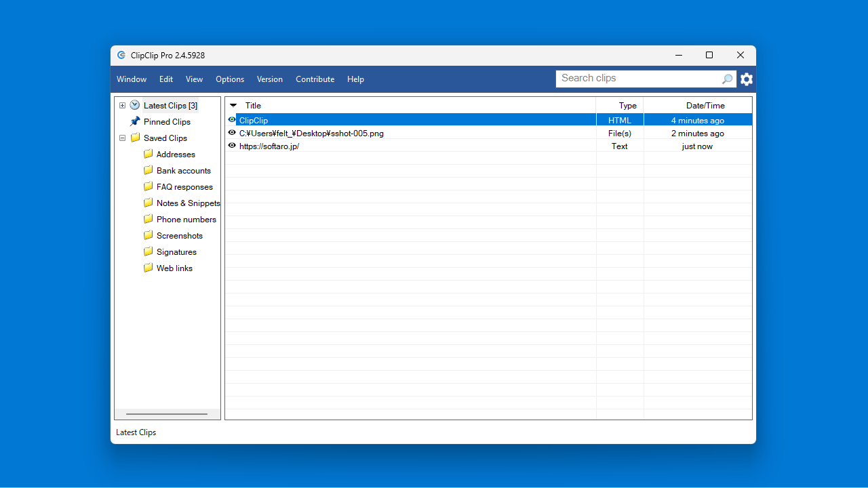Click the File(s) type cell
Screen dimensions: 868x488
click(x=620, y=133)
